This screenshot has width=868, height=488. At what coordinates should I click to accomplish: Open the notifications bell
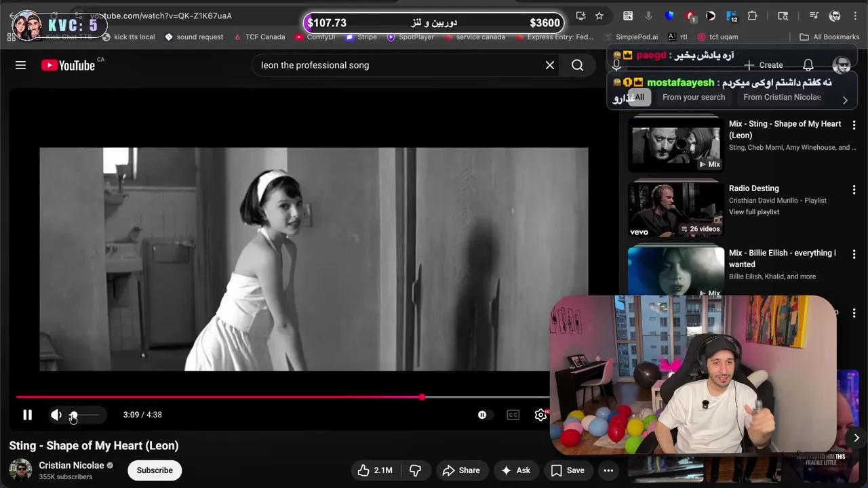[x=808, y=65]
